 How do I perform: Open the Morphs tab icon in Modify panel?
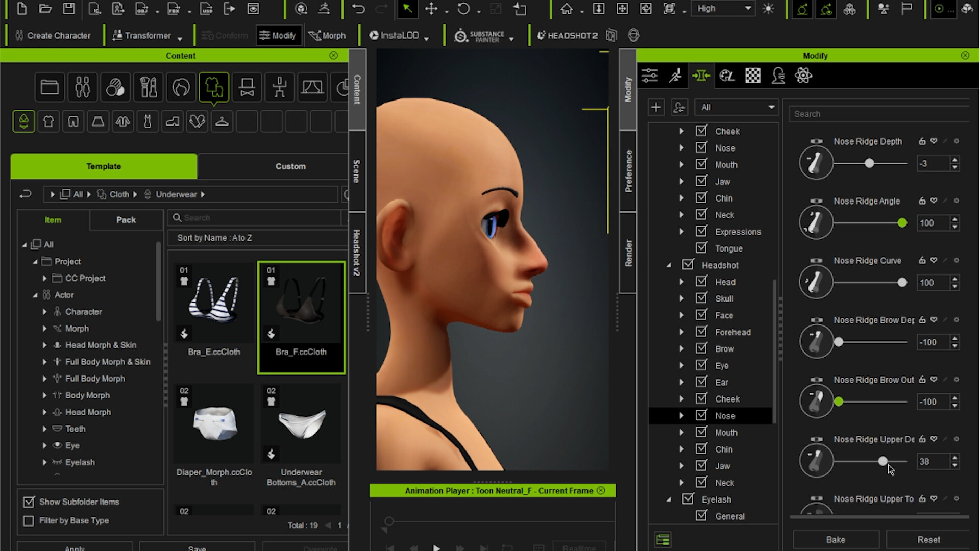(701, 76)
